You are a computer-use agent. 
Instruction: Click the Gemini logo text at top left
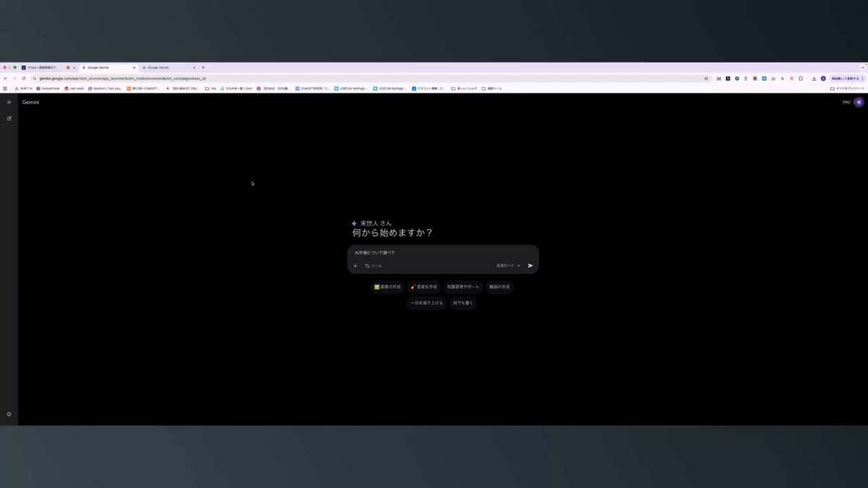[x=31, y=102]
